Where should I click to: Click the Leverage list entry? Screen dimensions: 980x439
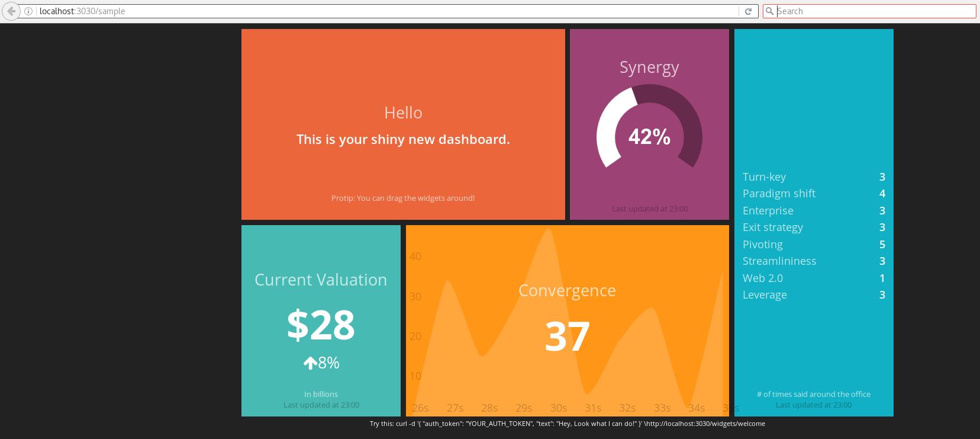[814, 295]
